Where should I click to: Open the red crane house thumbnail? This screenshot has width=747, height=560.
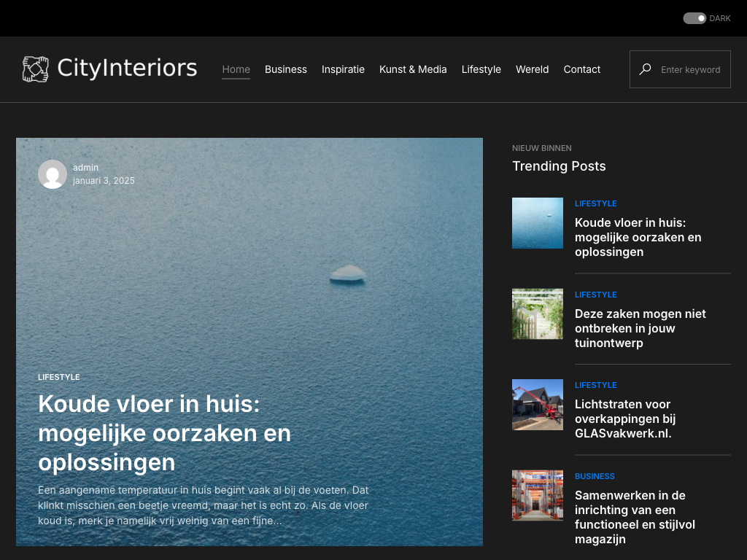point(538,405)
